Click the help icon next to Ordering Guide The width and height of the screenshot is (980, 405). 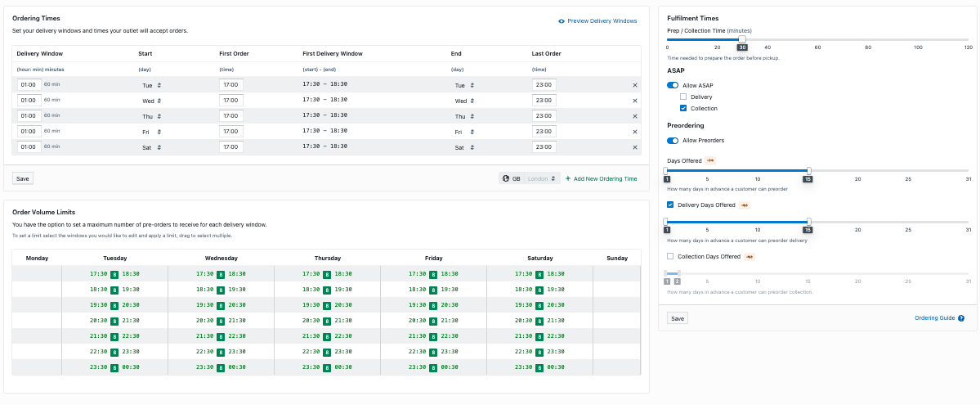(x=961, y=318)
